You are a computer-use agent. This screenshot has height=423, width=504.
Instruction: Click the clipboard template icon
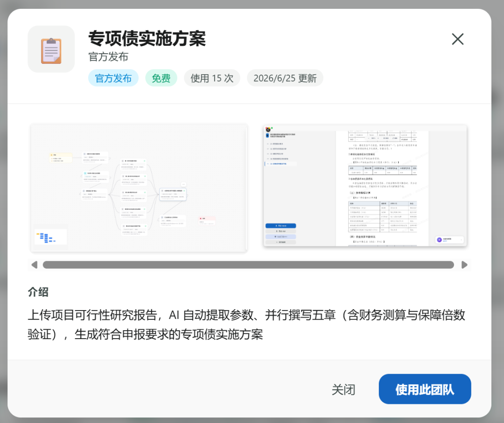tap(51, 49)
